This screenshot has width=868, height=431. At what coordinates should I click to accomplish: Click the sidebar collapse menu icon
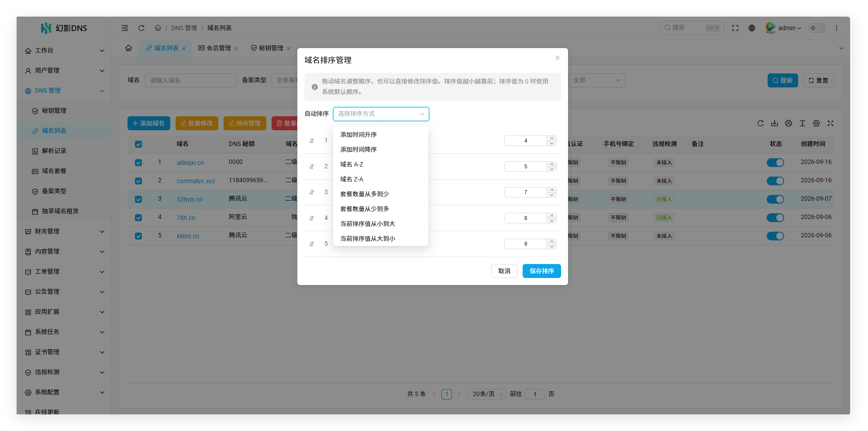click(125, 28)
